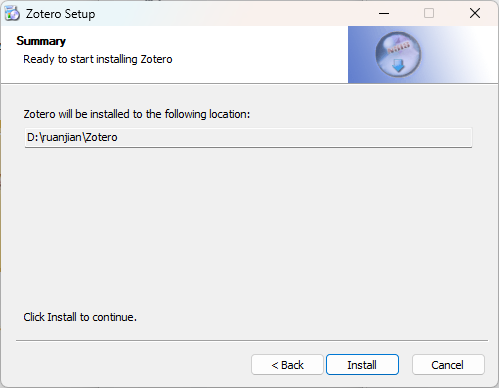Viewport: 499px width, 388px height.
Task: Click the 'Zotero Setup' window title text
Action: click(x=61, y=14)
